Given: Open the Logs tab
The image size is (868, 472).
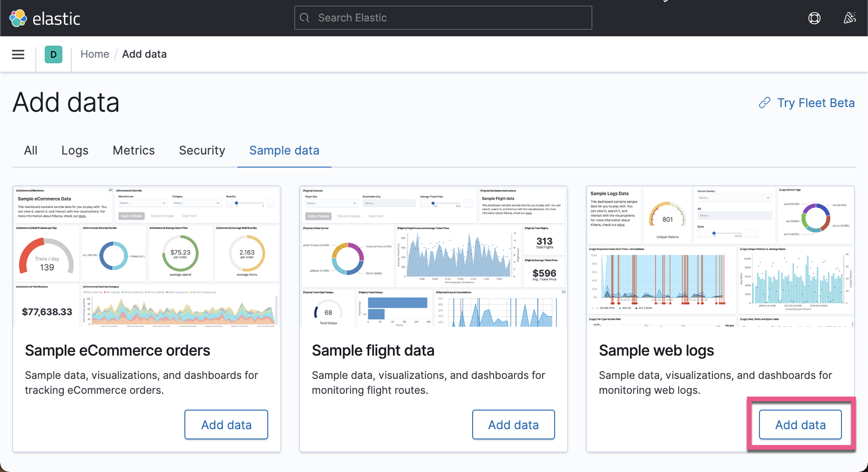Looking at the screenshot, I should (75, 150).
